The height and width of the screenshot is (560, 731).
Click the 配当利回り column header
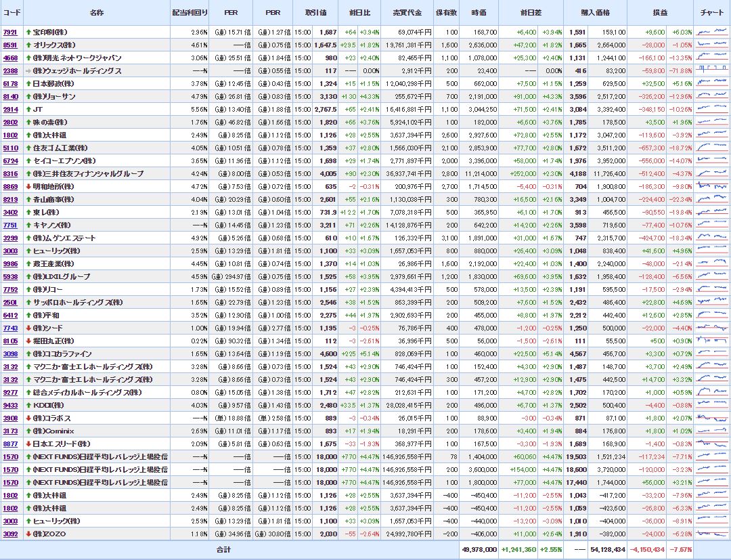point(190,13)
